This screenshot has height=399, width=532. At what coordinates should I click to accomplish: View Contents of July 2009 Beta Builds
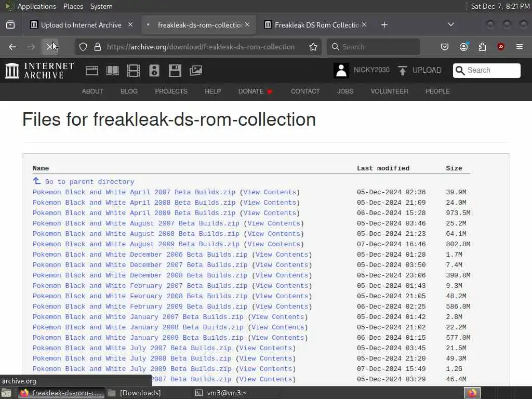tap(265, 369)
